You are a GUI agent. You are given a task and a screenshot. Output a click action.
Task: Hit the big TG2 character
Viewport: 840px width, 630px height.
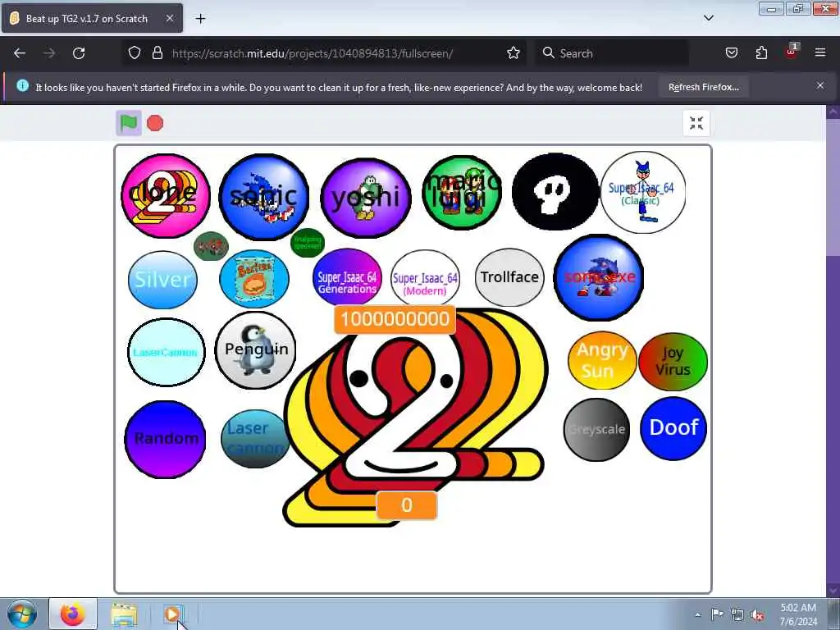pos(416,418)
